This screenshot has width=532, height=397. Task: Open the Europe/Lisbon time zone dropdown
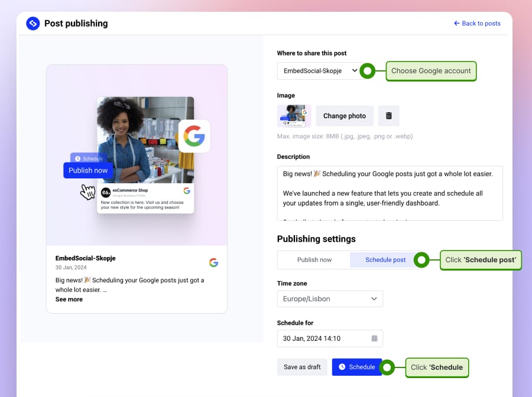[x=330, y=298]
